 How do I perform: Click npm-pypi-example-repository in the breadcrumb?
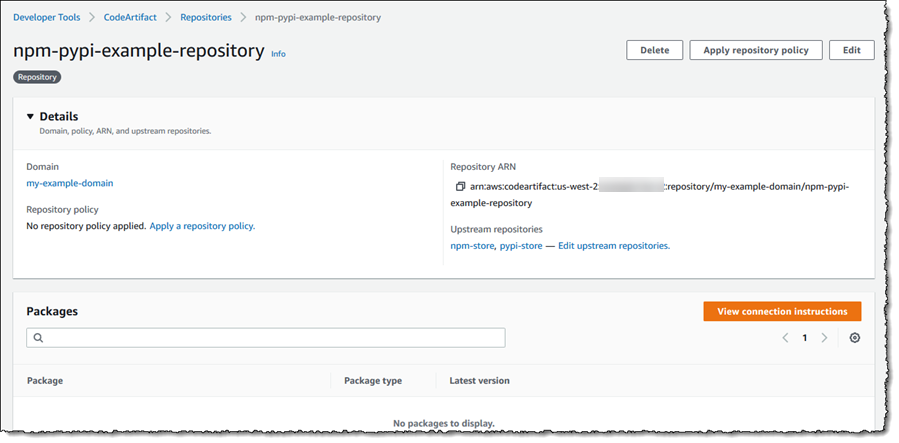click(318, 17)
